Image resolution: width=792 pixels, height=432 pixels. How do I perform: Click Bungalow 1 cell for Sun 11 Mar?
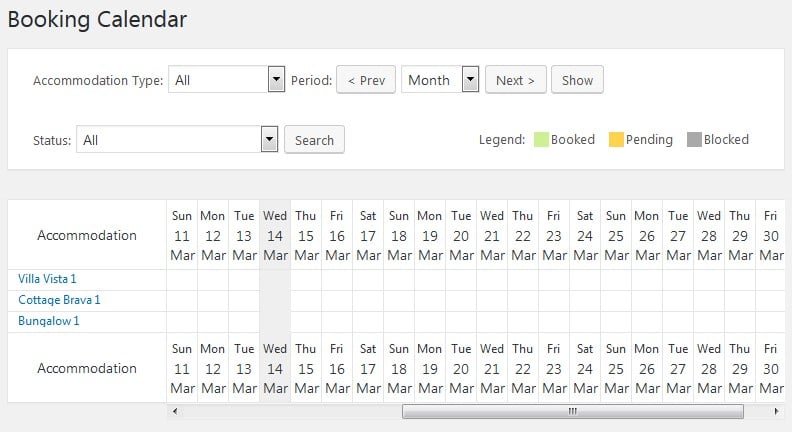[181, 321]
